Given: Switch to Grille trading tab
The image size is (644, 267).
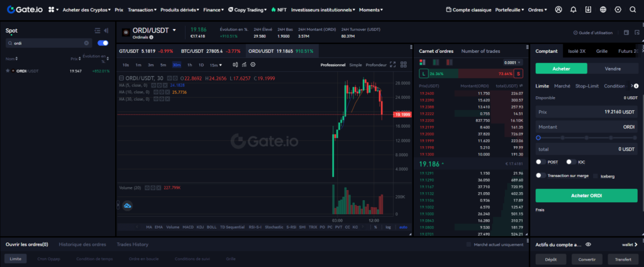Looking at the screenshot, I should (x=602, y=52).
